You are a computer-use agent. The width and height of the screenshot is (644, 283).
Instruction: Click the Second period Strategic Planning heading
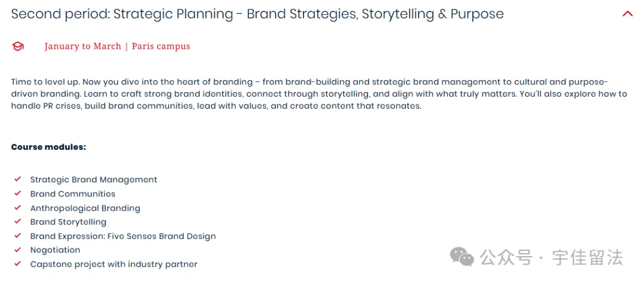[x=258, y=14]
